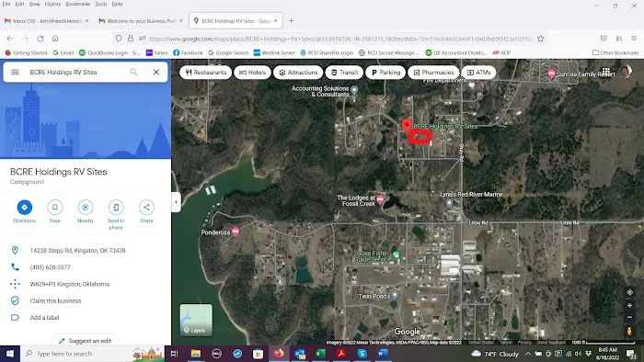This screenshot has width=644, height=362.
Task: Click the Street View pegman
Action: click(629, 331)
